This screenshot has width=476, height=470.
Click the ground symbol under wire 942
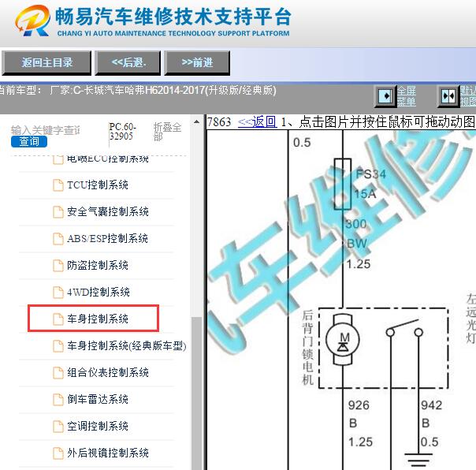418,460
